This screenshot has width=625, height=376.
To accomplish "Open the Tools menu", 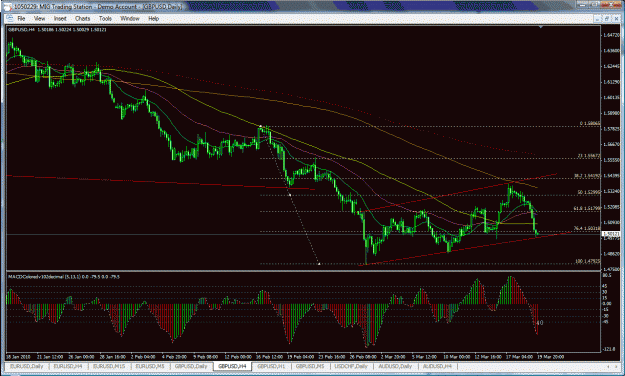I will [x=105, y=18].
